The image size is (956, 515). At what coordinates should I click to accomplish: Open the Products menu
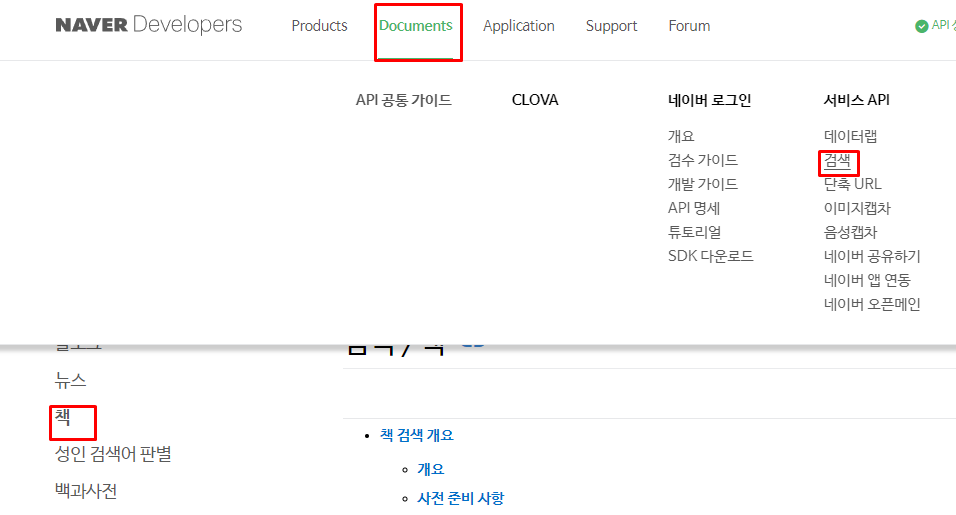319,26
